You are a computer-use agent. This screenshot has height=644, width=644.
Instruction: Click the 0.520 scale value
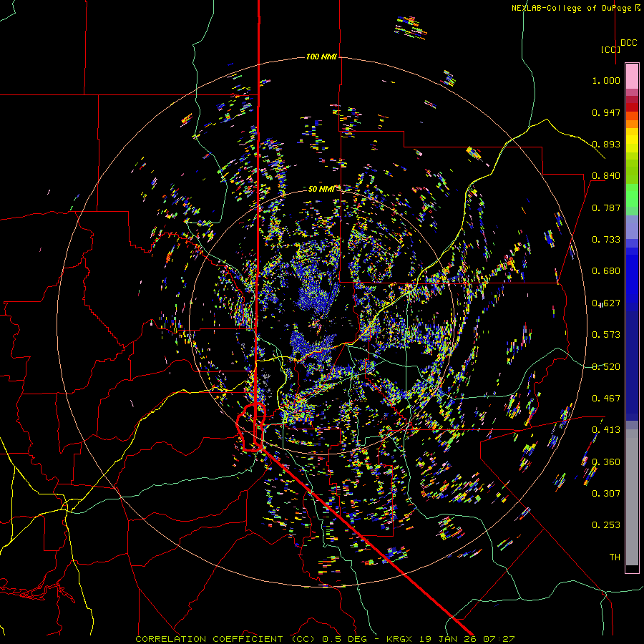coord(606,367)
